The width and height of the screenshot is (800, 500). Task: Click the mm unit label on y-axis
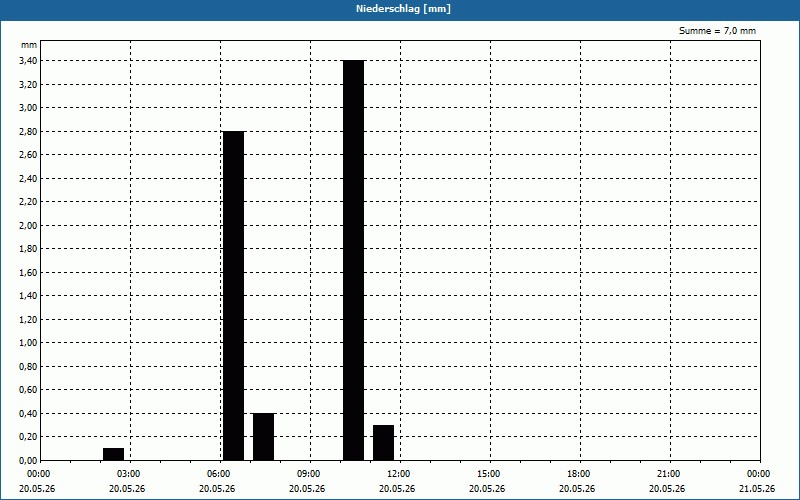pos(29,45)
